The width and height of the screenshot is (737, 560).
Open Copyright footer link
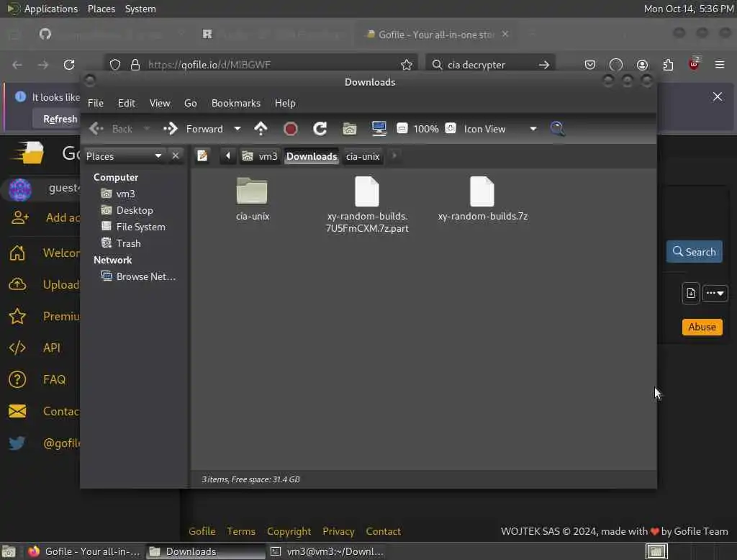coord(289,531)
